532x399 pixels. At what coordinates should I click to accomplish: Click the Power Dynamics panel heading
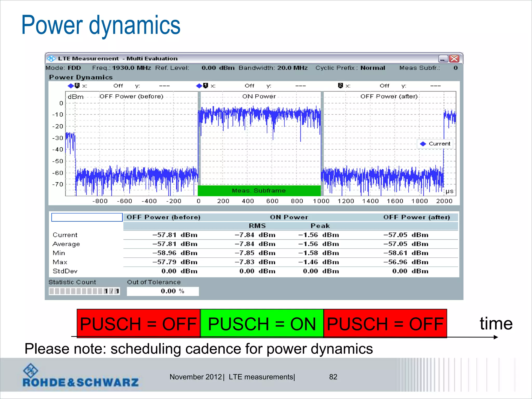(81, 77)
